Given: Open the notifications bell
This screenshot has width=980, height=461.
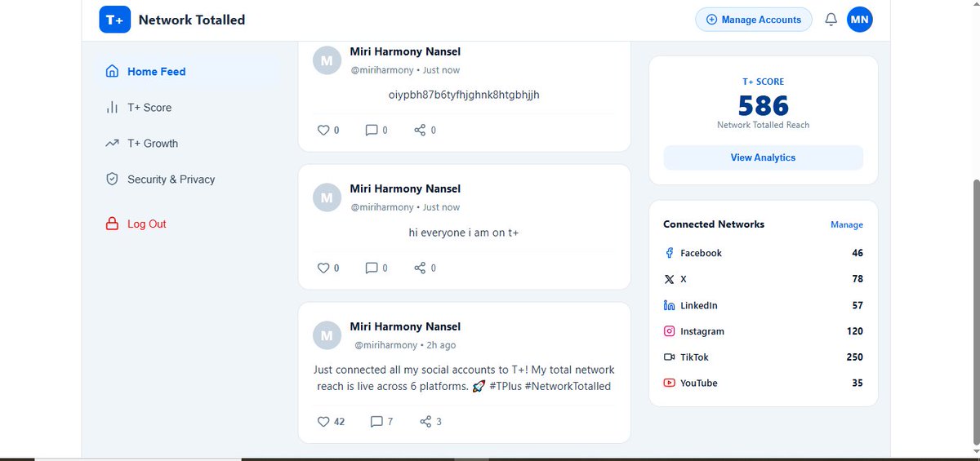Looking at the screenshot, I should click(831, 20).
